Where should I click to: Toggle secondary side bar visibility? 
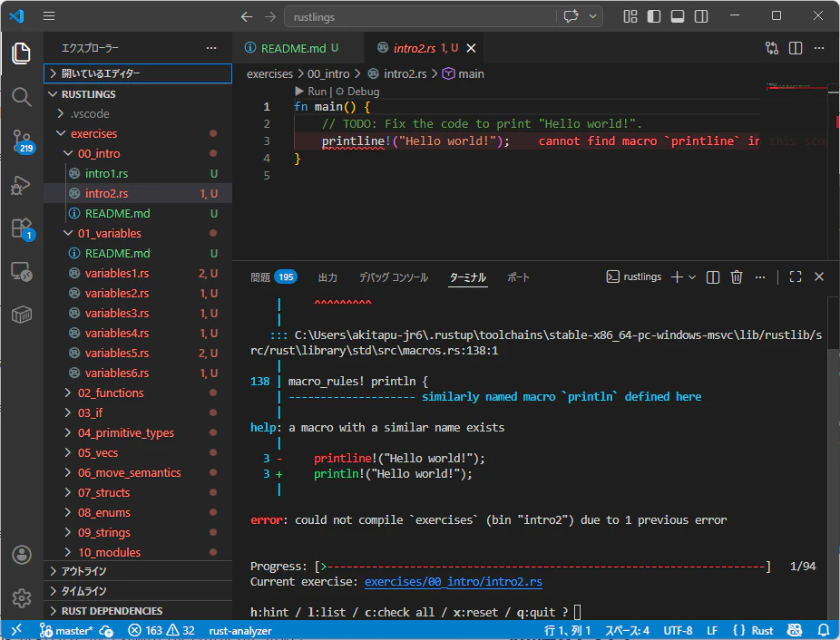tap(700, 16)
